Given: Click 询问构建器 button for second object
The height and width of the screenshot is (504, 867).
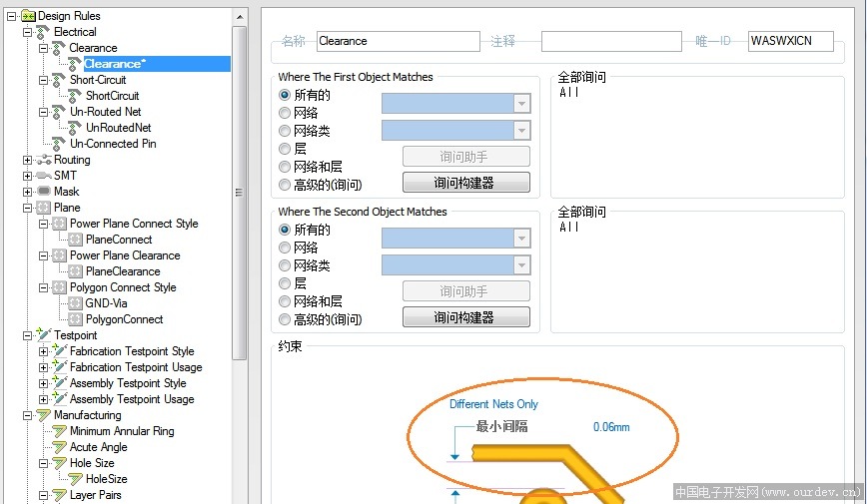Looking at the screenshot, I should [x=466, y=317].
